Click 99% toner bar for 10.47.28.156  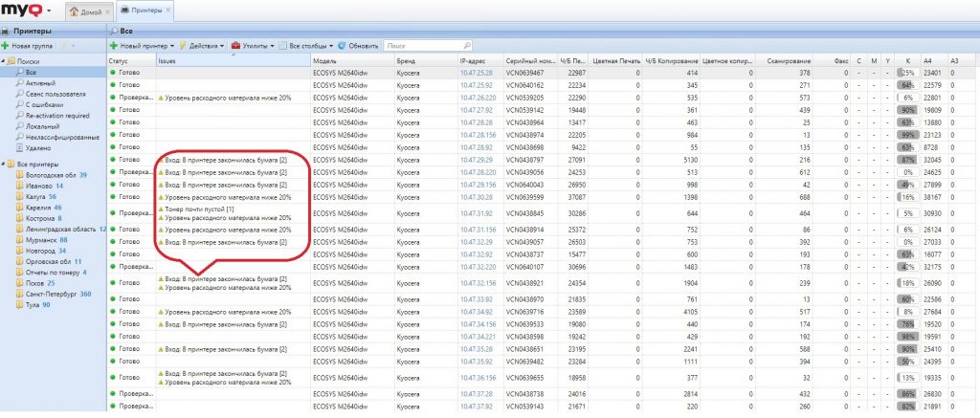click(x=907, y=134)
